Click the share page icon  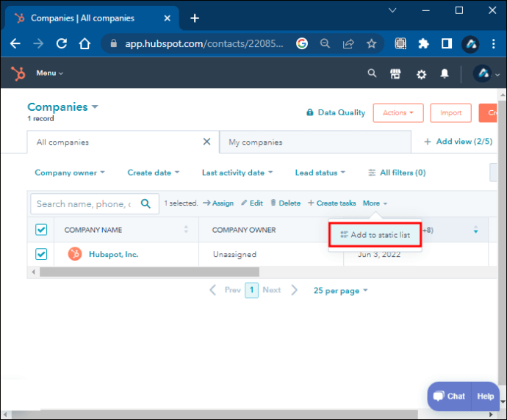348,43
